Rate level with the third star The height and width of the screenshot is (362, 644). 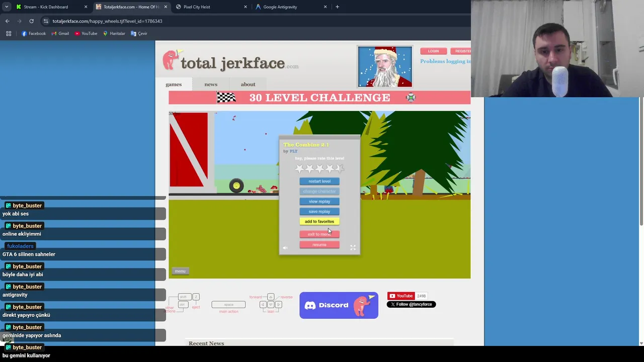[x=319, y=168]
